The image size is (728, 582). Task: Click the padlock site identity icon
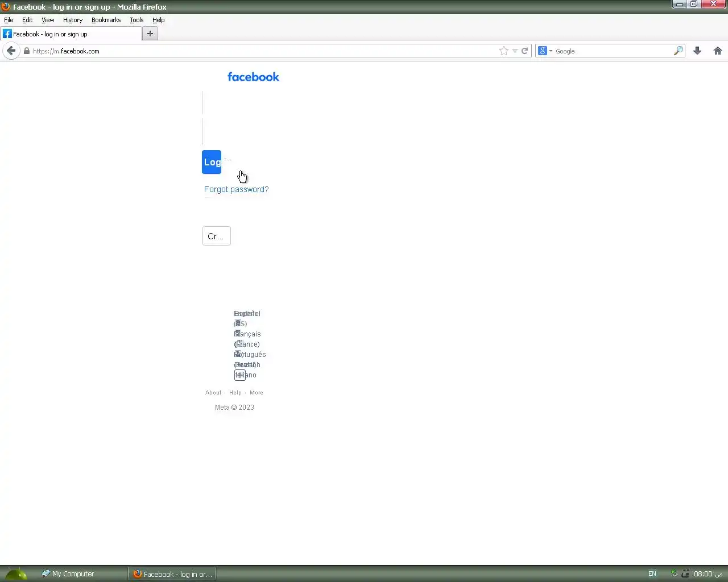tap(26, 51)
